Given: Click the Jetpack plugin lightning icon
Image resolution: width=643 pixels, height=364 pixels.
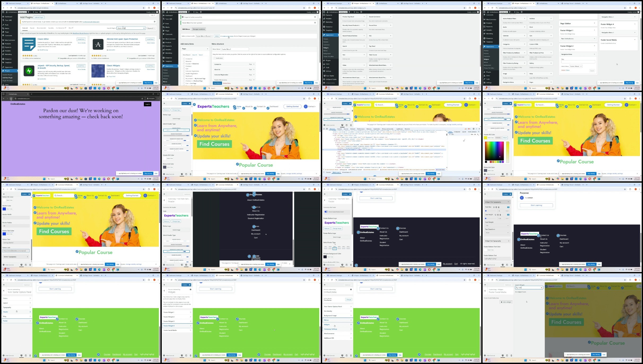Looking at the screenshot, I should [29, 71].
